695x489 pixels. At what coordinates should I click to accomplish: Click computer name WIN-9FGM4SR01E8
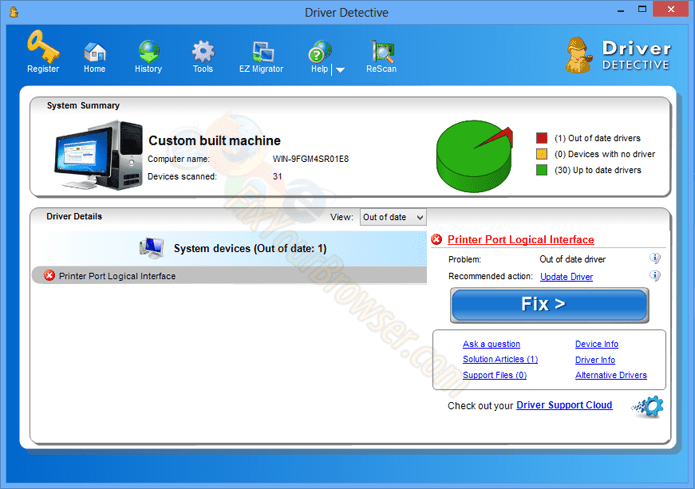click(x=311, y=159)
